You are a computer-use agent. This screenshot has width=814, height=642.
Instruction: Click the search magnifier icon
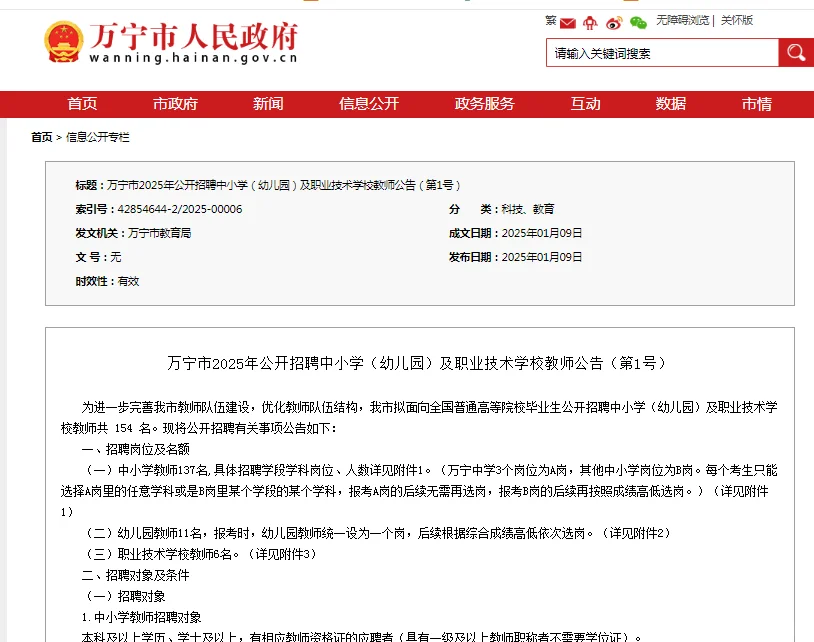point(796,52)
